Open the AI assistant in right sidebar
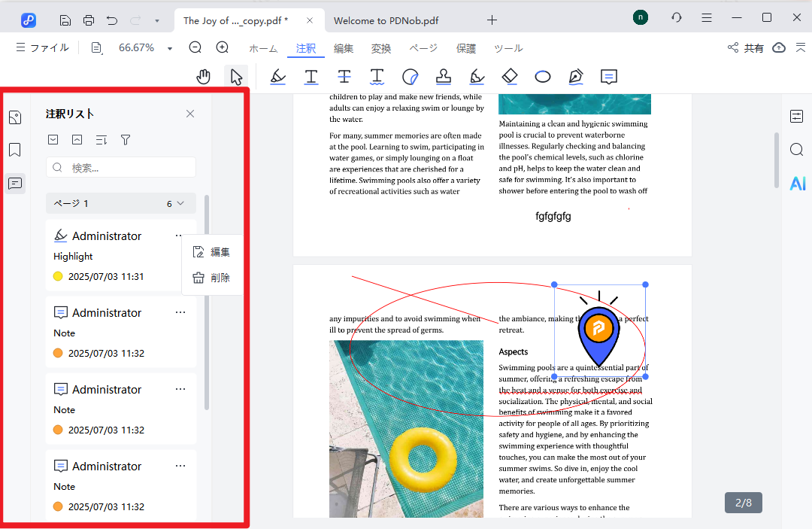Viewport: 812px width, 529px height. (797, 184)
